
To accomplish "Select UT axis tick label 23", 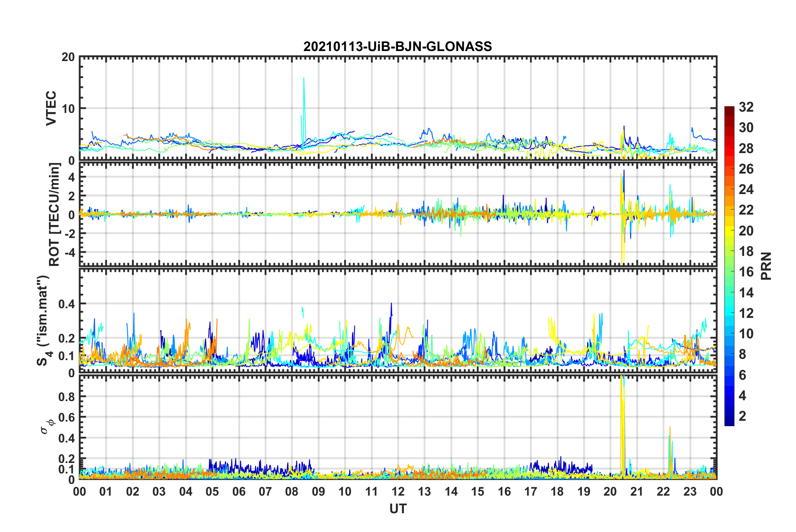I will tap(690, 491).
